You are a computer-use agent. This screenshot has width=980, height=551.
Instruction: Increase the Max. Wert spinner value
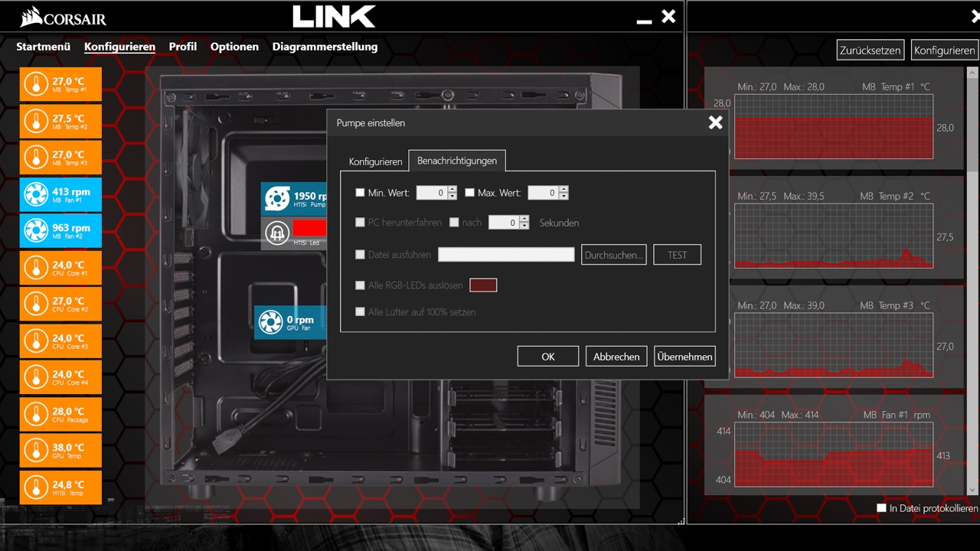pyautogui.click(x=563, y=190)
